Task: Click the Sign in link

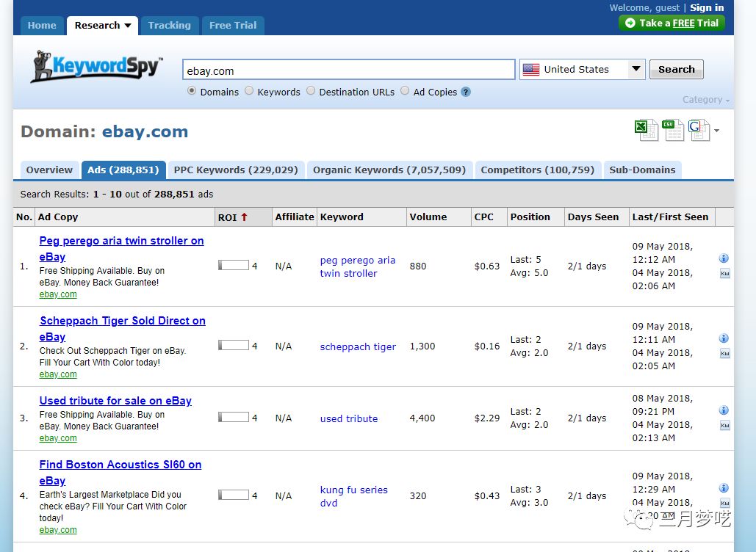Action: point(707,7)
